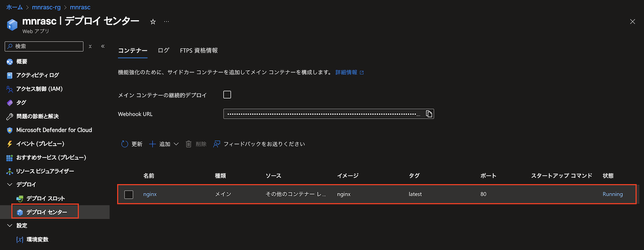
Task: Click the Running status link
Action: [613, 194]
